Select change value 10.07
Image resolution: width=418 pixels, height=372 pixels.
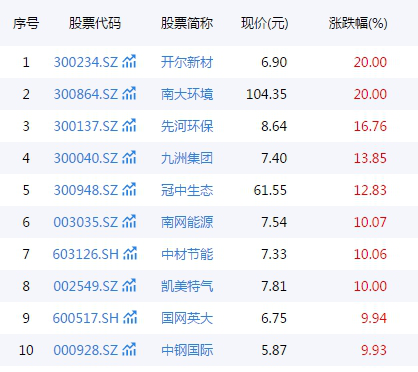(x=370, y=222)
